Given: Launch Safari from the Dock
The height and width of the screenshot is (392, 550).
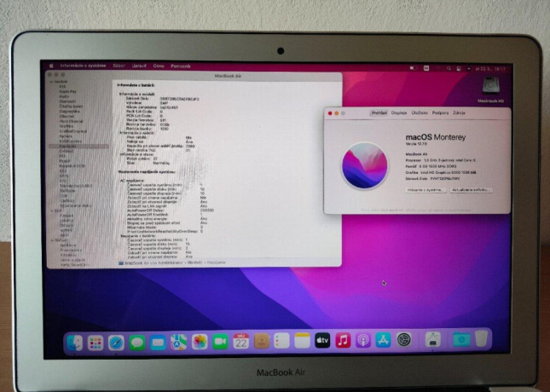Looking at the screenshot, I should [x=116, y=343].
